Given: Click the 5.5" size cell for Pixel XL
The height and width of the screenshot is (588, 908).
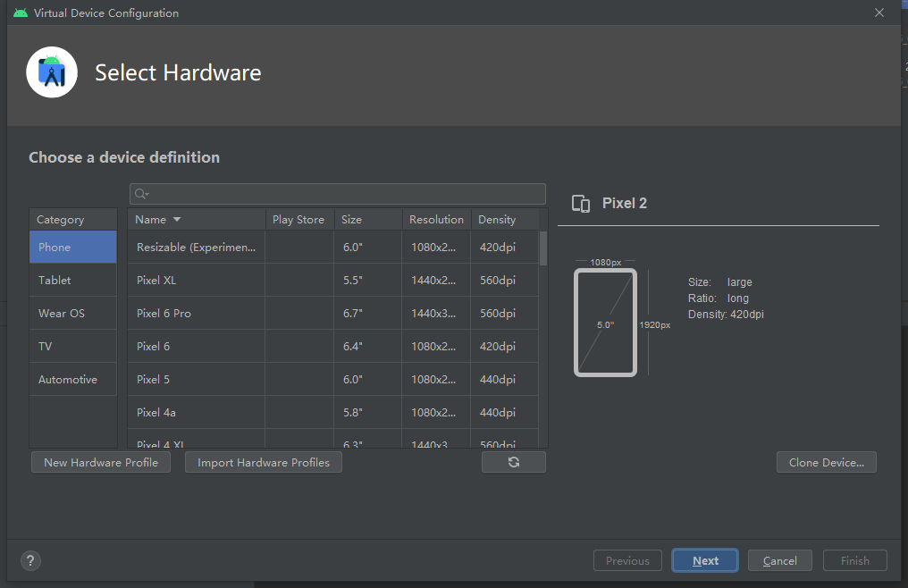Looking at the screenshot, I should click(x=367, y=280).
